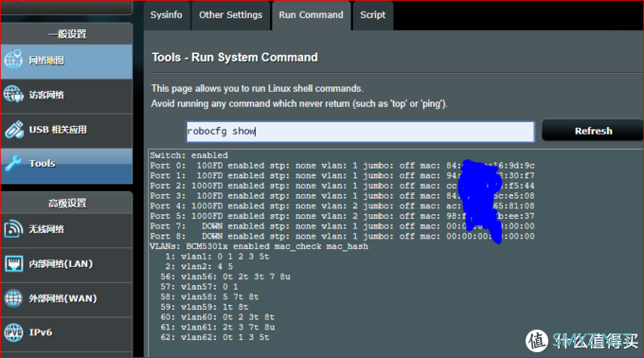Open the USB 相关应用 menu label
This screenshot has height=358, width=644.
tap(58, 130)
